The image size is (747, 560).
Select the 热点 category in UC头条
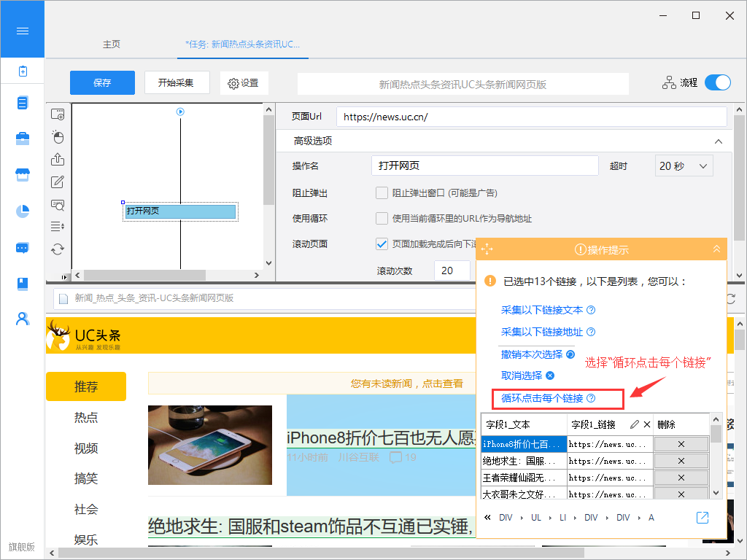point(86,417)
